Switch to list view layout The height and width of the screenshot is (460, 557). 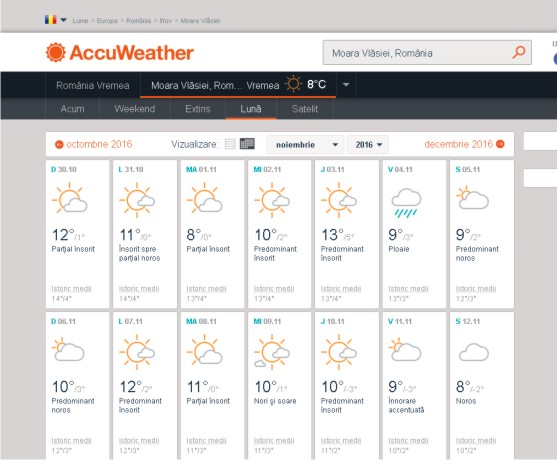[230, 144]
